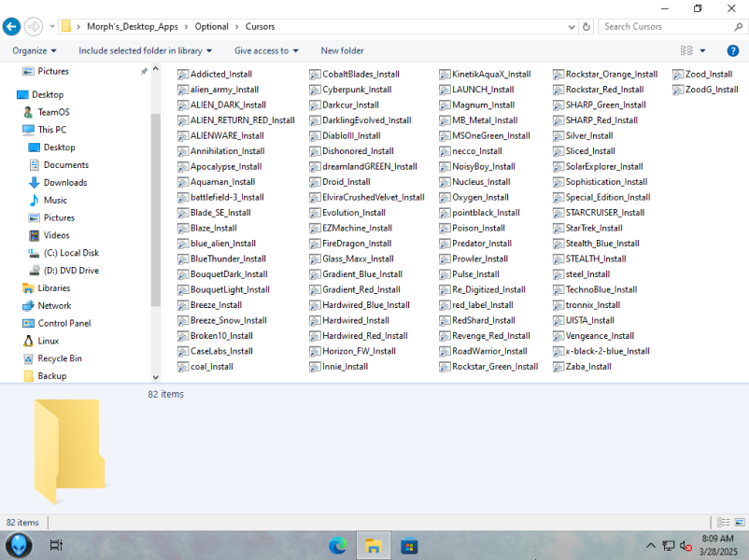Open the recent locations dropdown arrow
Viewport: 749px width, 560px height.
click(52, 27)
